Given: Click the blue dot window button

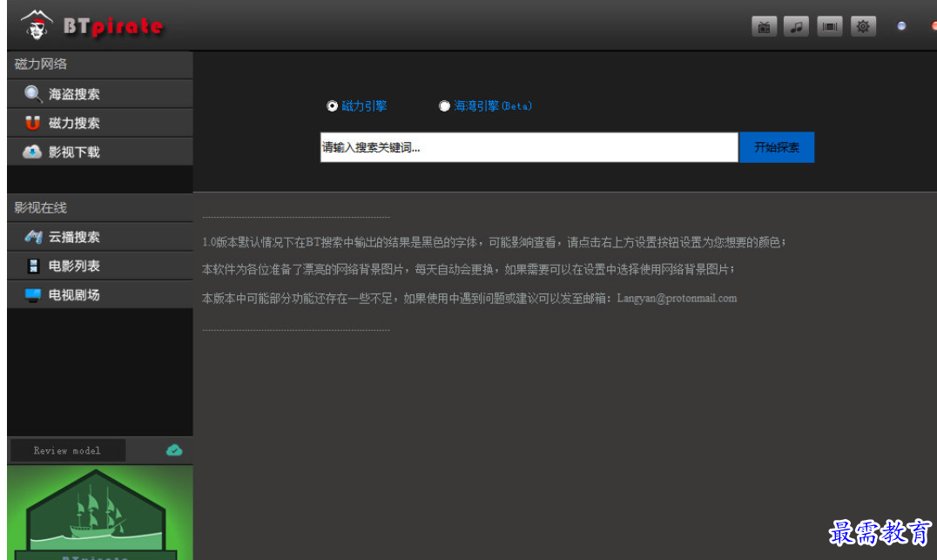Looking at the screenshot, I should pyautogui.click(x=901, y=26).
